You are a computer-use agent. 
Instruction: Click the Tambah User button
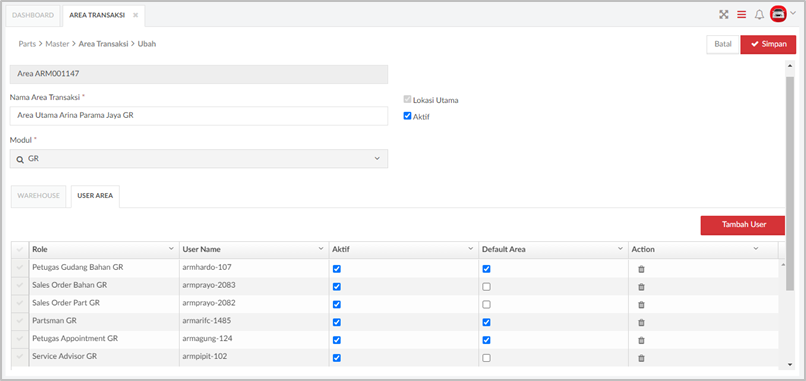tap(743, 225)
